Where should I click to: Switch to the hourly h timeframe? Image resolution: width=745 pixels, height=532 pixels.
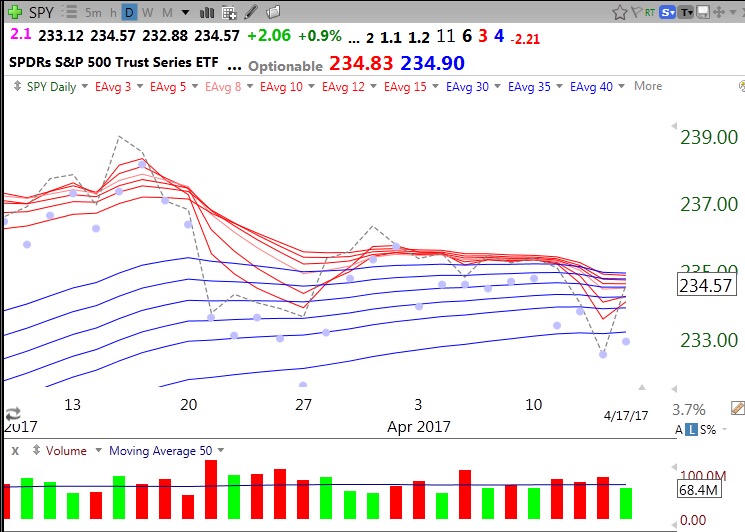tap(113, 12)
